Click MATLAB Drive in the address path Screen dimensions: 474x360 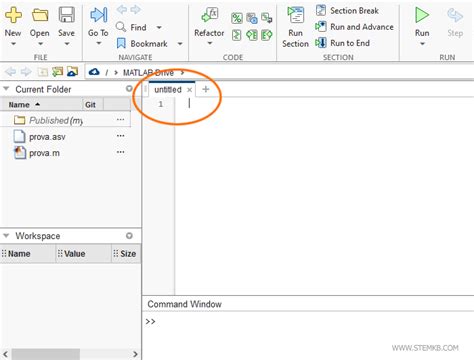[x=148, y=72]
